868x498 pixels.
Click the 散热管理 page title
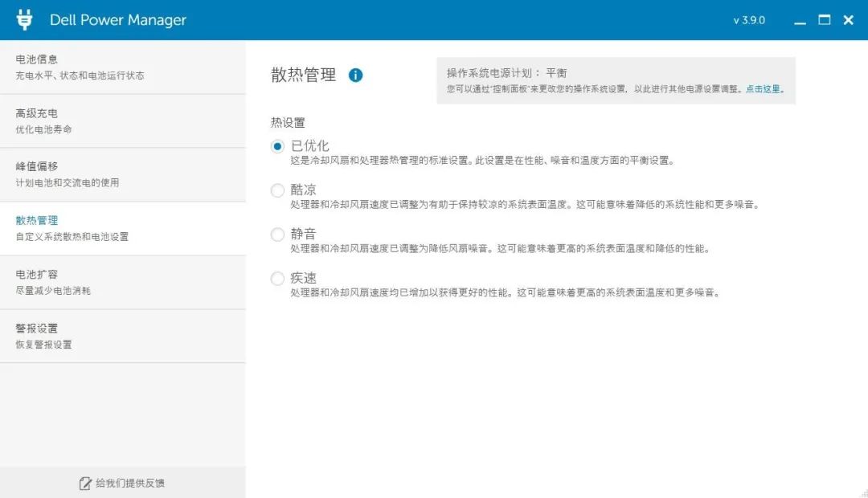pos(303,75)
